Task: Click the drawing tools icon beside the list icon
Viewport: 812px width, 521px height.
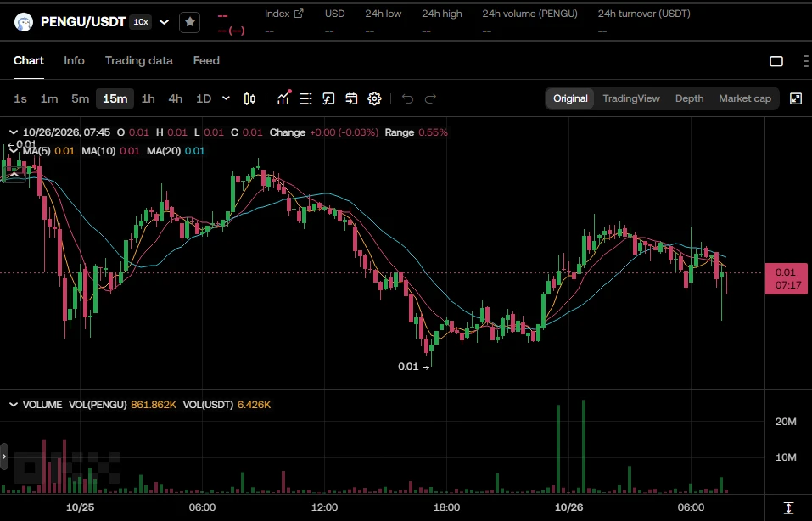Action: pos(328,98)
